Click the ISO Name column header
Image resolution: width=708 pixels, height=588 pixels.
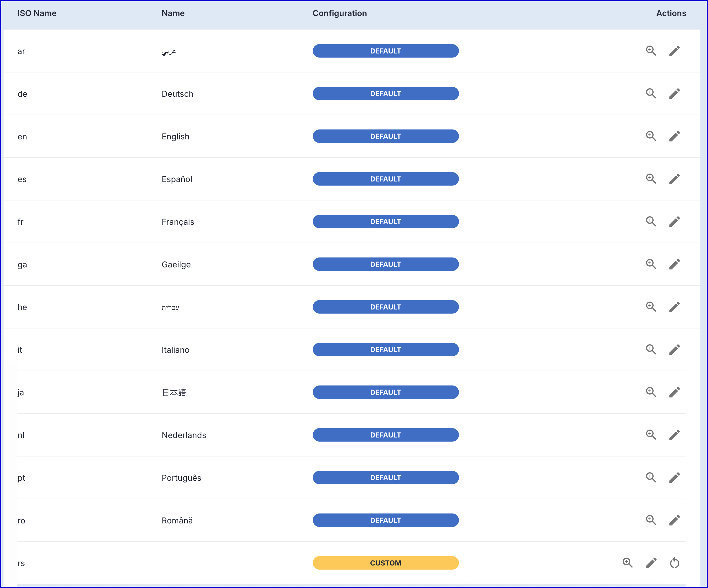click(37, 13)
